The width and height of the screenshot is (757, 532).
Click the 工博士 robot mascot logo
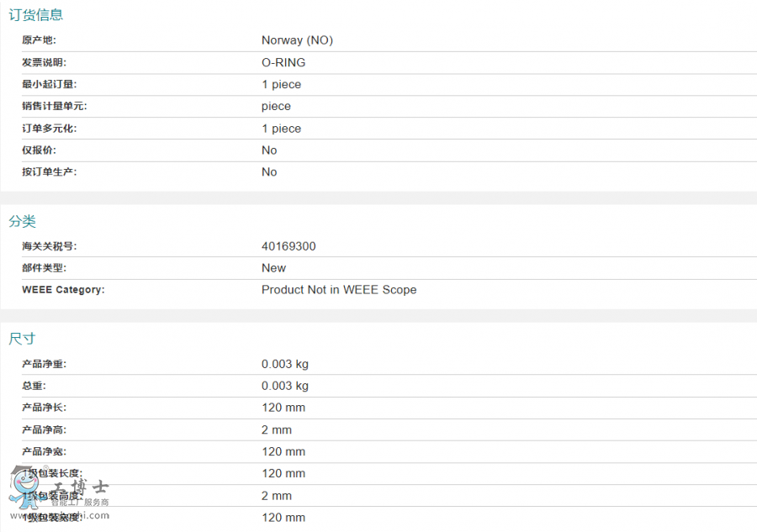(x=25, y=486)
